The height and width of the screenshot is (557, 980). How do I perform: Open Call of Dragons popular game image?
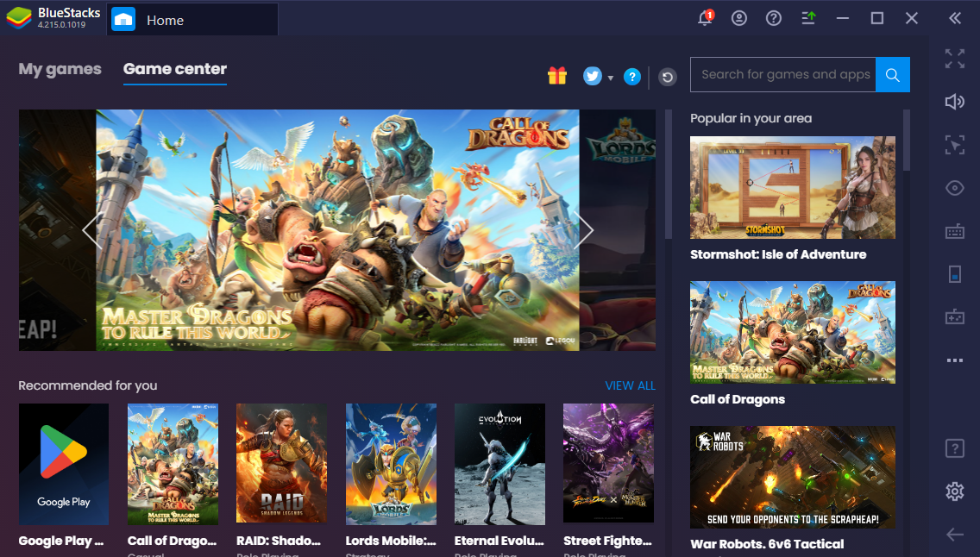click(x=793, y=332)
